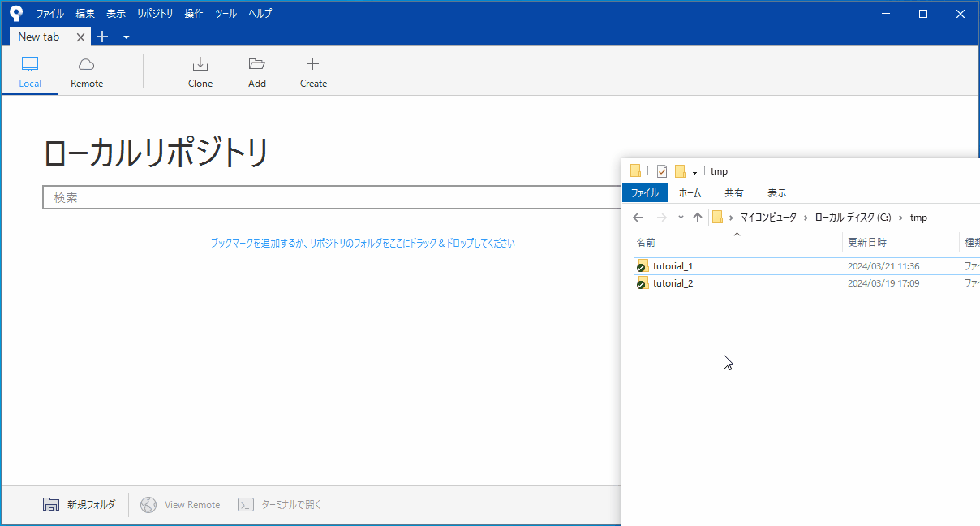Open the Explorer recent locations dropdown

click(681, 218)
